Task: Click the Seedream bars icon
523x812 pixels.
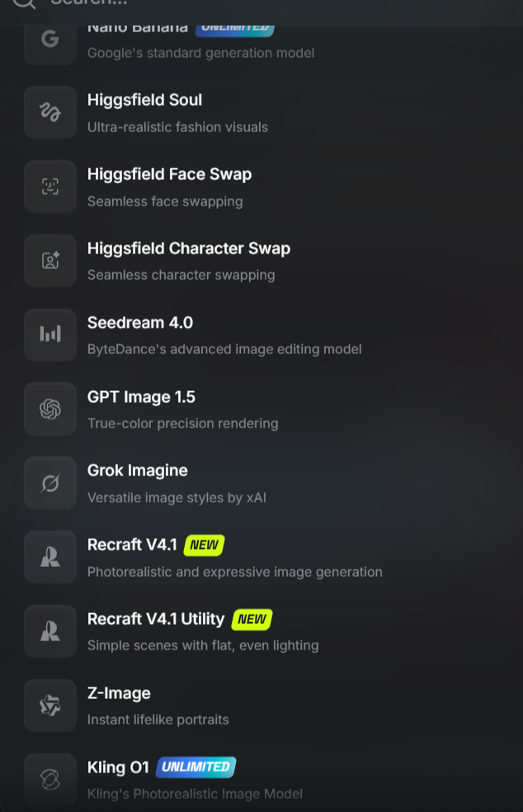Action: tap(50, 334)
